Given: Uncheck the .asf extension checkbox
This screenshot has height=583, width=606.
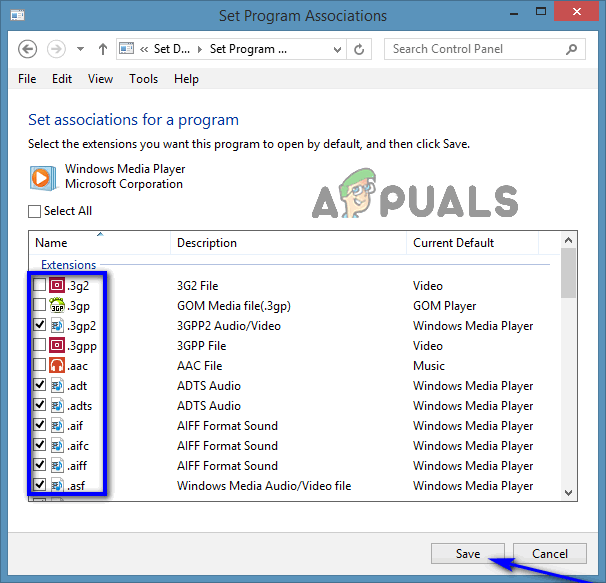Looking at the screenshot, I should (x=39, y=485).
